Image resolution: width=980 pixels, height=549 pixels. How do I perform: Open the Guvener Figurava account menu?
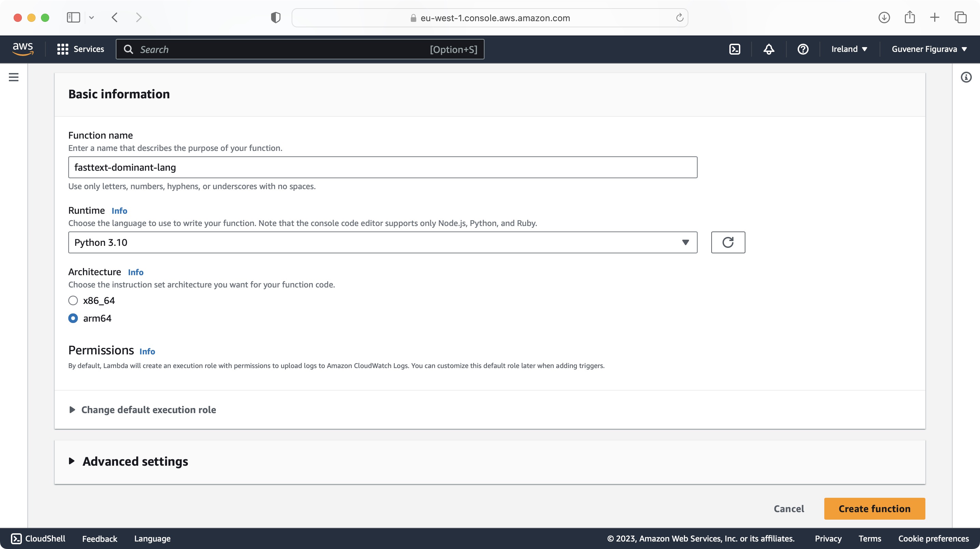click(929, 49)
